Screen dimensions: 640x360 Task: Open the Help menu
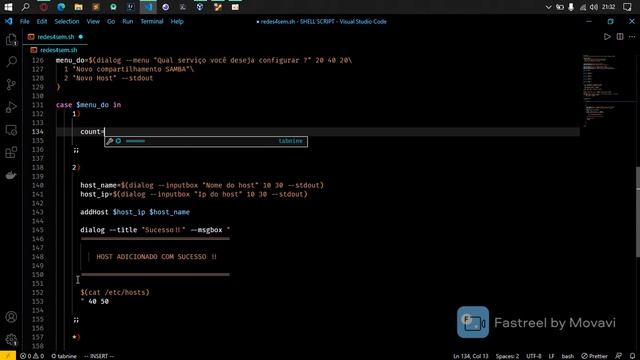click(x=177, y=22)
